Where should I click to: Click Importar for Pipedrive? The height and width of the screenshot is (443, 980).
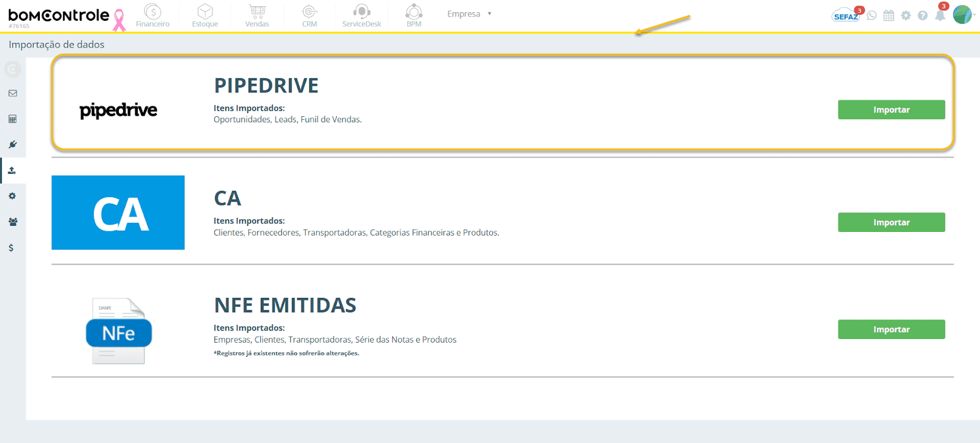point(891,110)
